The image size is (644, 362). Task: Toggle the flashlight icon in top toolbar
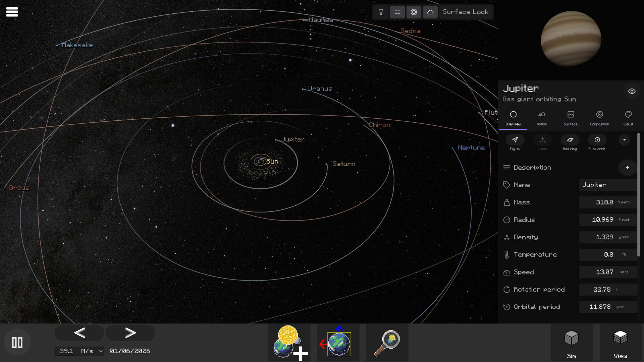point(381,12)
